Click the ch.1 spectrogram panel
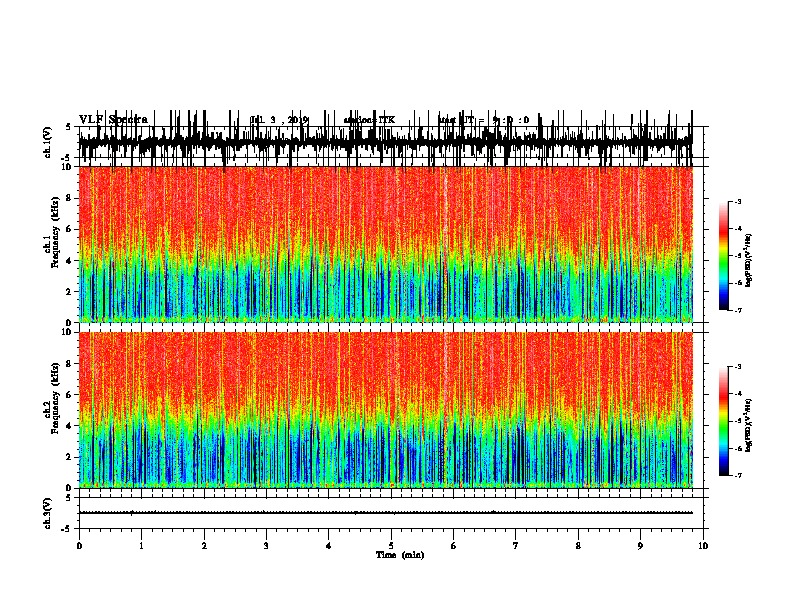The image size is (792, 612). tap(385, 244)
